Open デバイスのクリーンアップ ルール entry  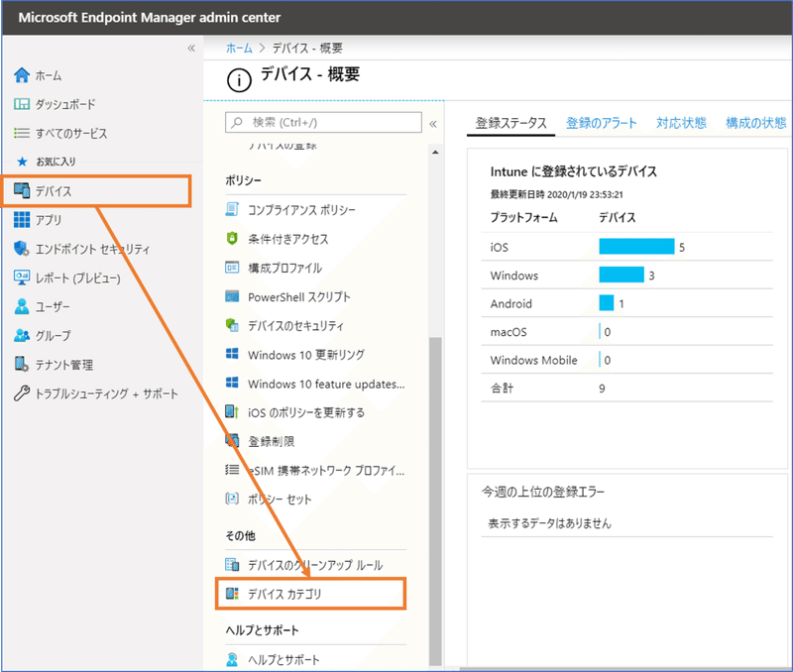point(316,565)
